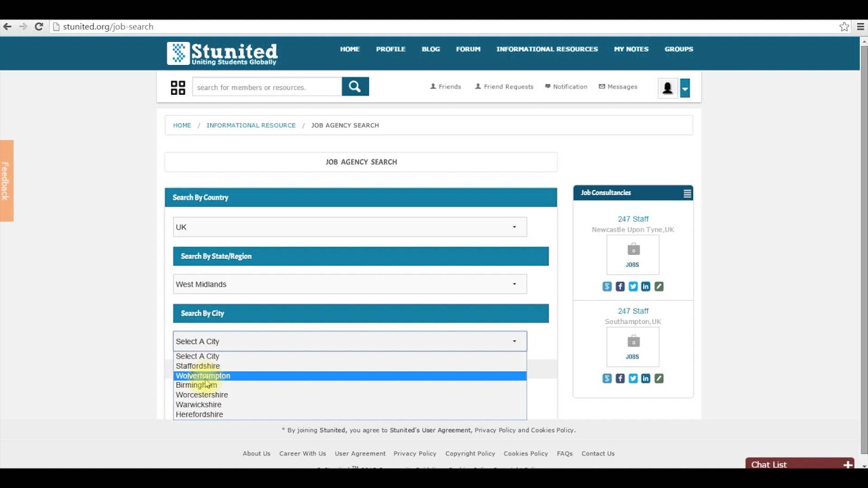Click HOME breadcrumb link

[182, 125]
